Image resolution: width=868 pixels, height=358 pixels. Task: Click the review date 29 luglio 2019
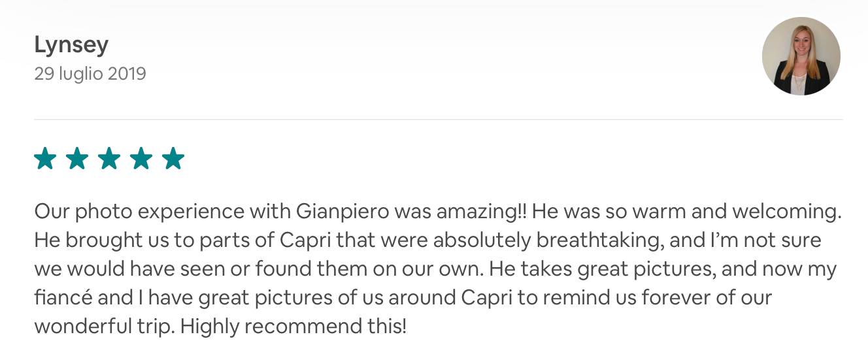[90, 74]
